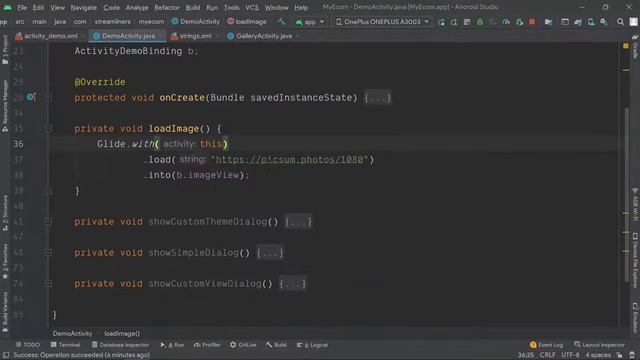Open the AVD Manager device icon
The height and width of the screenshot is (360, 640).
click(591, 22)
